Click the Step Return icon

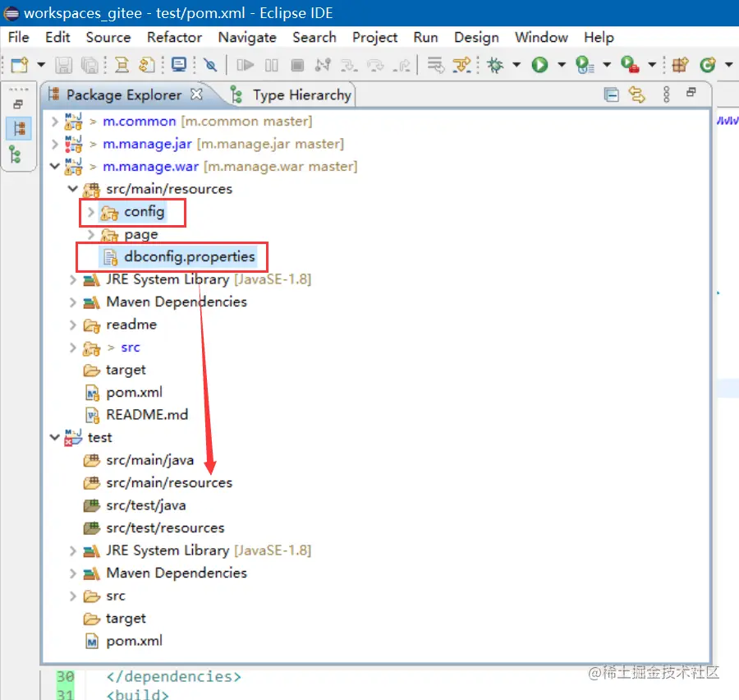point(402,65)
